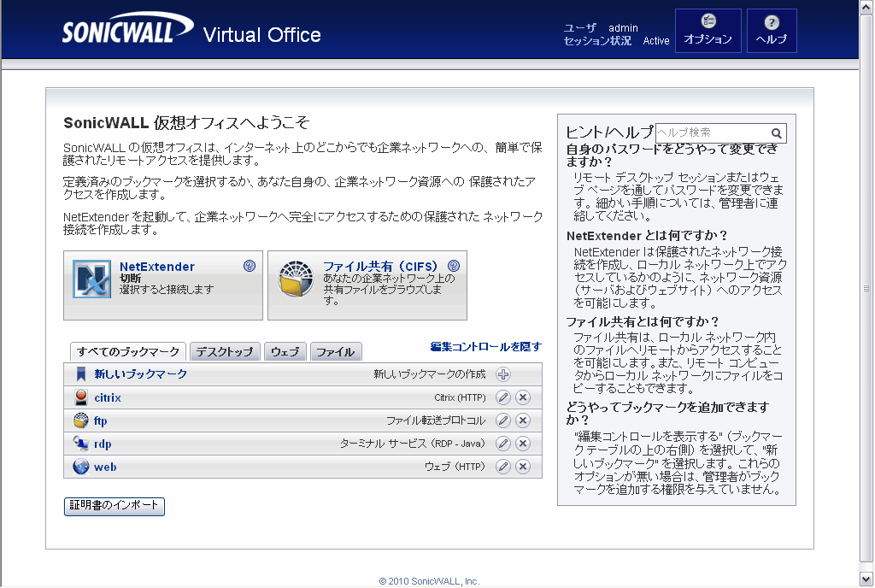Add a bookmark with the plus icon
Viewport: 875px width, 588px height.
pyautogui.click(x=502, y=374)
